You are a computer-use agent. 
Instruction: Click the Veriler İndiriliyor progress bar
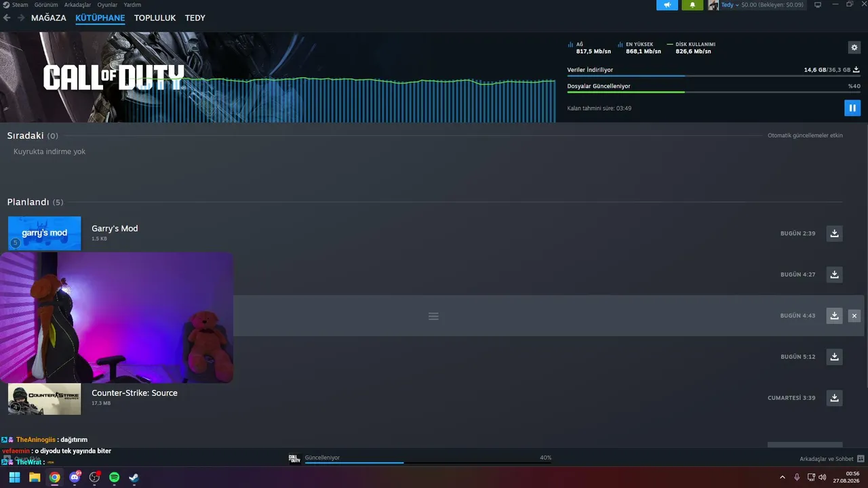coord(713,76)
